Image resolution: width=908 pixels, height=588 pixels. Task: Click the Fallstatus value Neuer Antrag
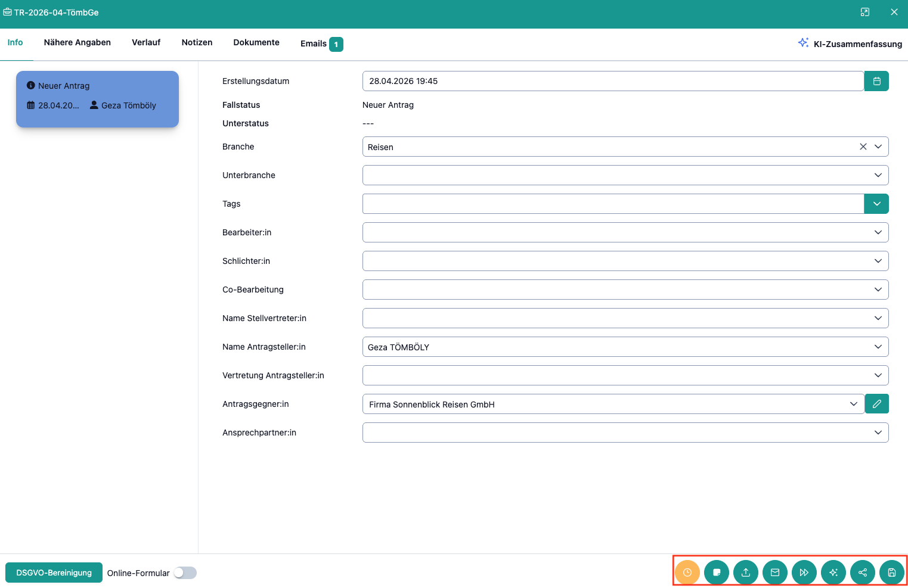pyautogui.click(x=388, y=105)
